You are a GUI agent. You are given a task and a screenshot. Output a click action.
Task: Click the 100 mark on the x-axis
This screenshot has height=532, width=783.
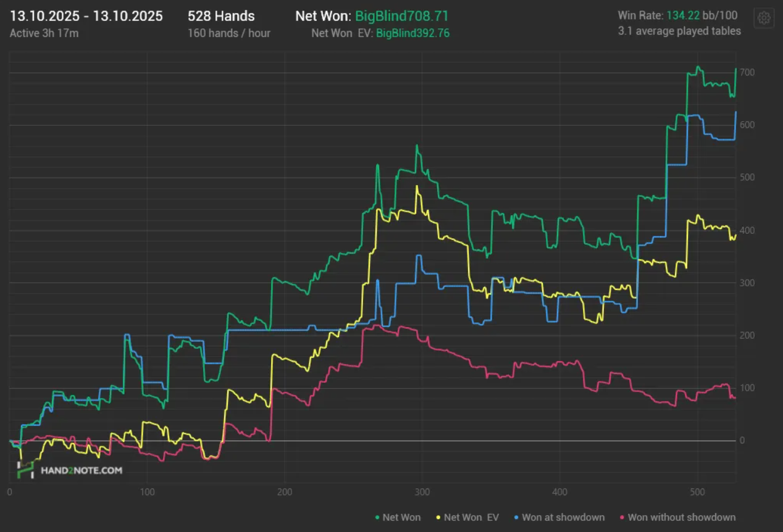coord(147,492)
